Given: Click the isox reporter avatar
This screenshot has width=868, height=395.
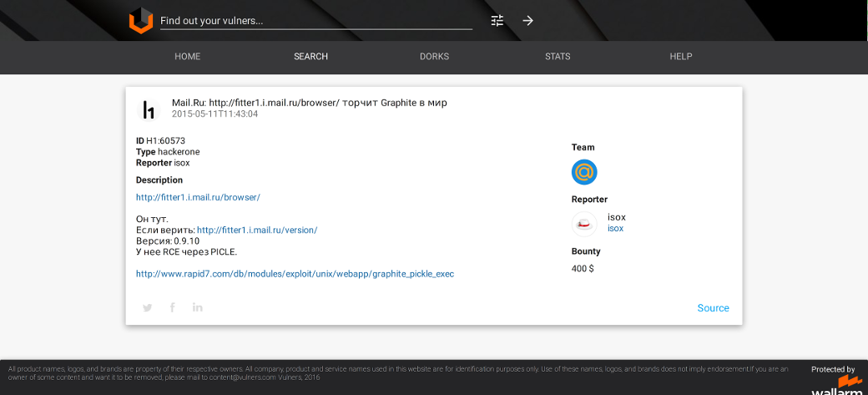Looking at the screenshot, I should [584, 224].
